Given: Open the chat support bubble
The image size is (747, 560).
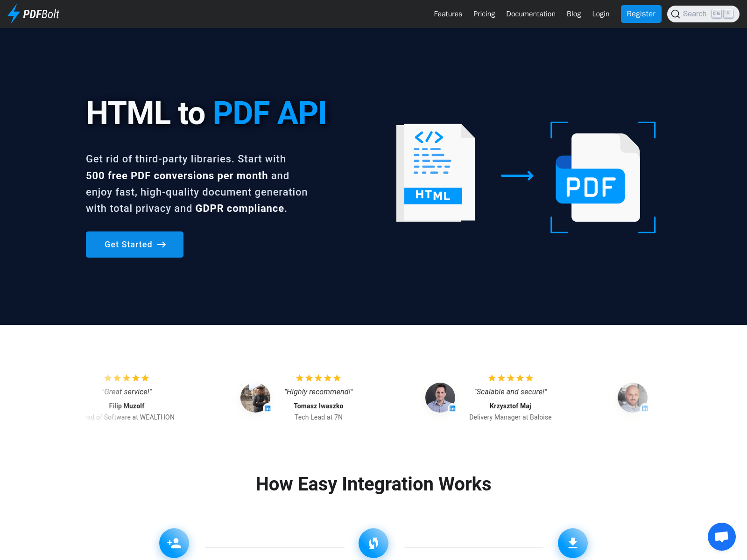Looking at the screenshot, I should coord(721,537).
